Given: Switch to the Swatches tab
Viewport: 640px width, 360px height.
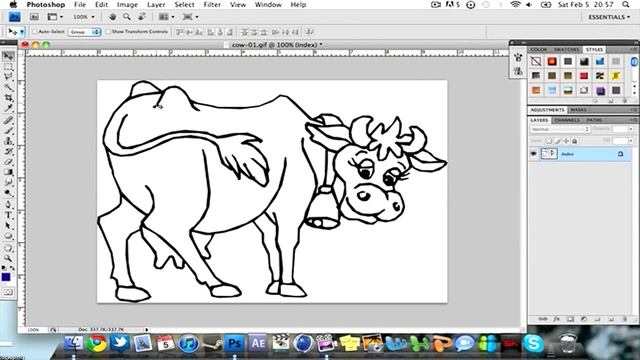Looking at the screenshot, I should pos(567,49).
